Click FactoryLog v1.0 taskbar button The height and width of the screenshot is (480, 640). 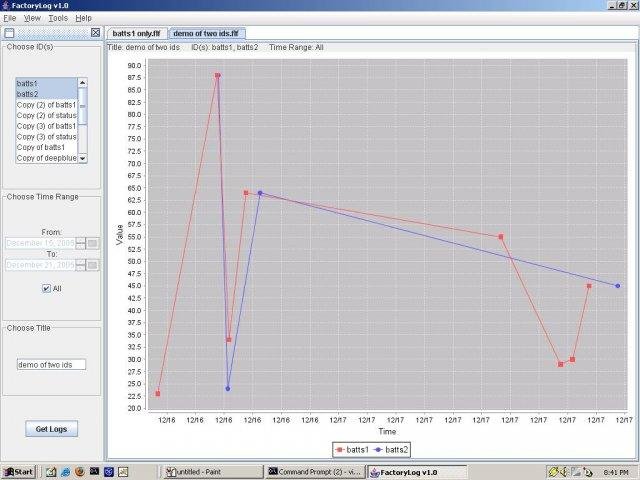coord(417,472)
